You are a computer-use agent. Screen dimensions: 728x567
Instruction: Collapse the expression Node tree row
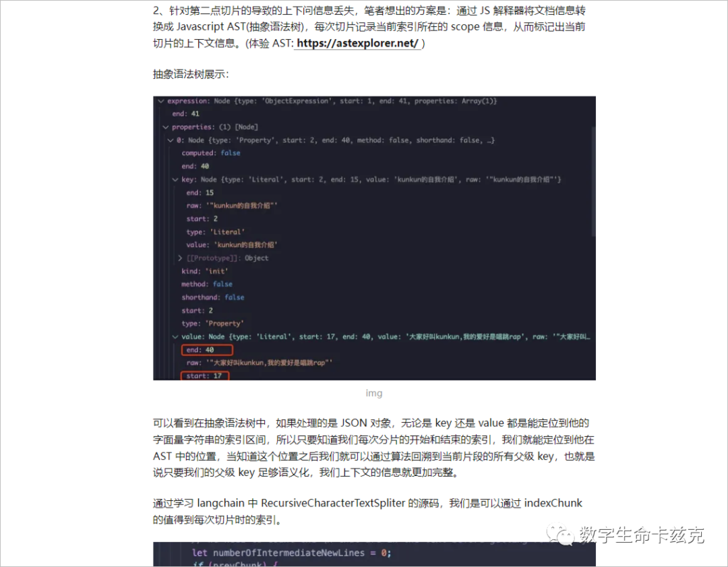click(161, 100)
